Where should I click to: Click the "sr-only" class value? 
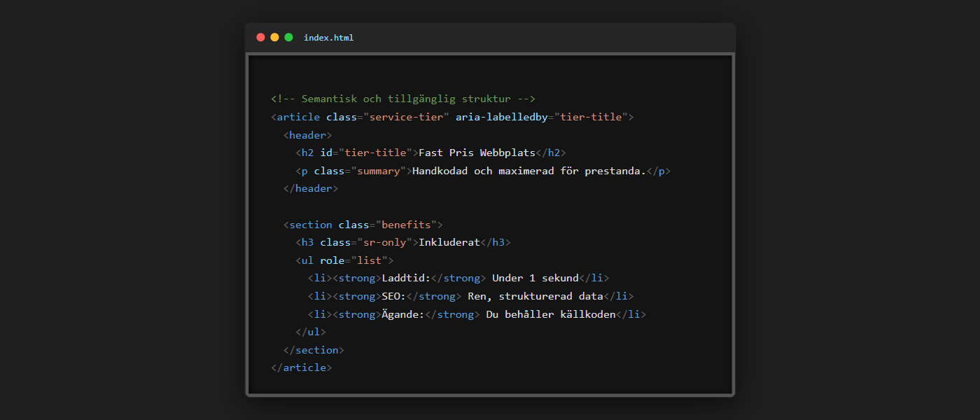(385, 242)
